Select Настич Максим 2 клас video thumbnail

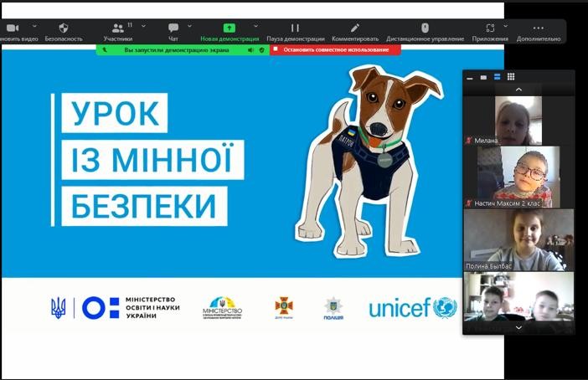coord(518,177)
